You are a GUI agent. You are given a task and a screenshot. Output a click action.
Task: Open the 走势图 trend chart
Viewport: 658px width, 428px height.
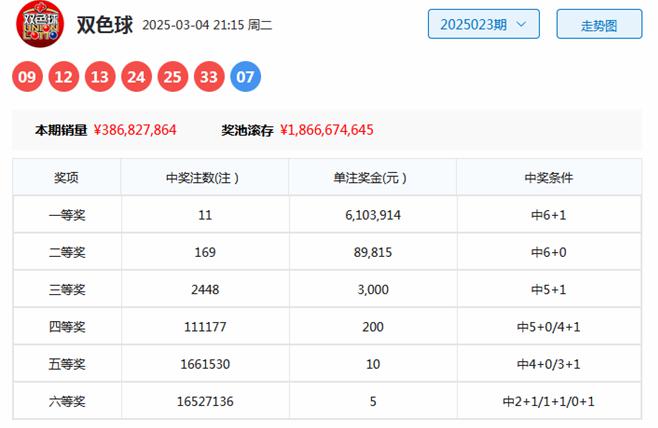pyautogui.click(x=598, y=24)
